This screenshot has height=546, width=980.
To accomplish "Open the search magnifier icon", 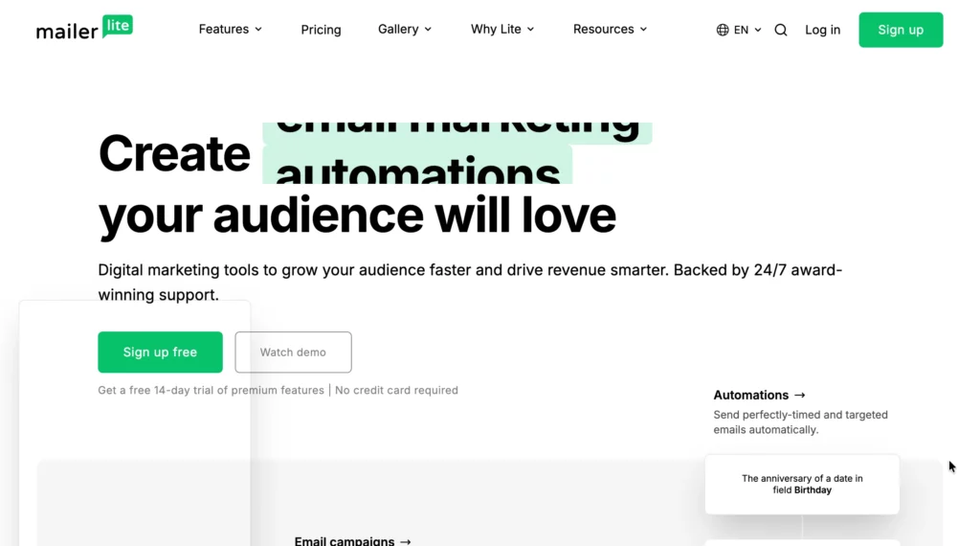I will (781, 30).
